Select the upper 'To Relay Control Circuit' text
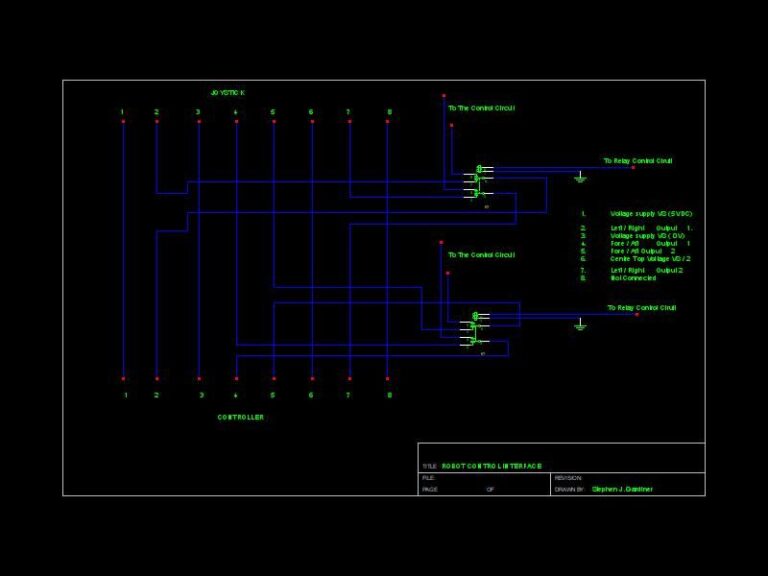768x576 pixels. click(x=637, y=160)
